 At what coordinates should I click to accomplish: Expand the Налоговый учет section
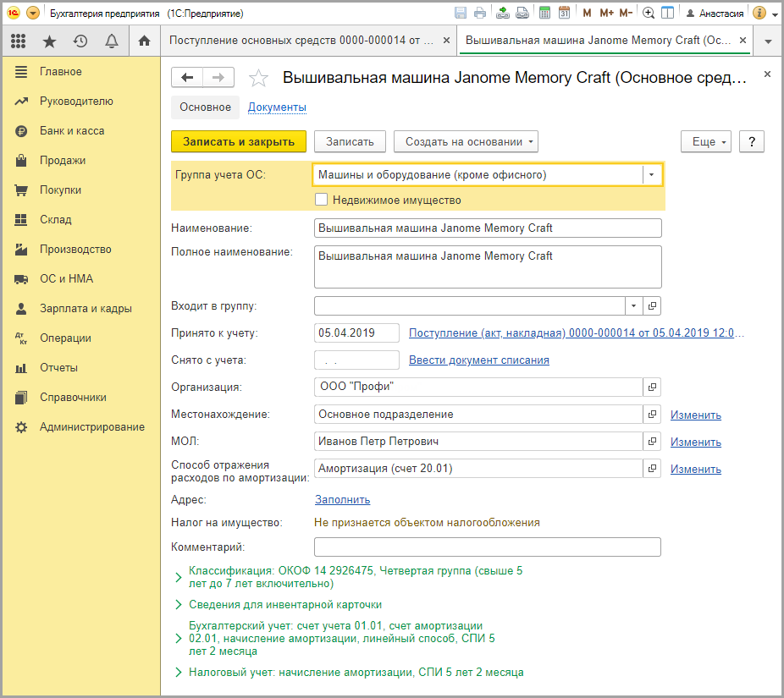[x=356, y=673]
